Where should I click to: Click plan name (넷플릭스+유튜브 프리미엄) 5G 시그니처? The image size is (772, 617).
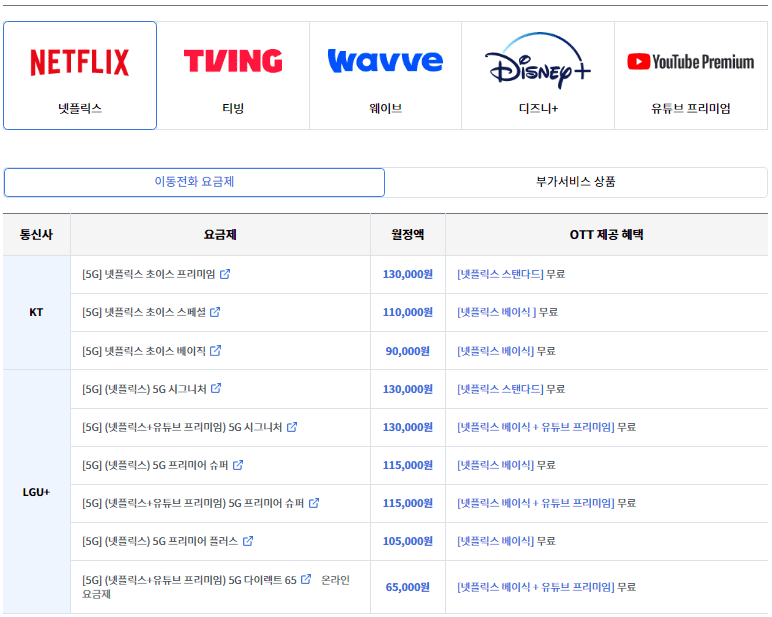click(182, 427)
